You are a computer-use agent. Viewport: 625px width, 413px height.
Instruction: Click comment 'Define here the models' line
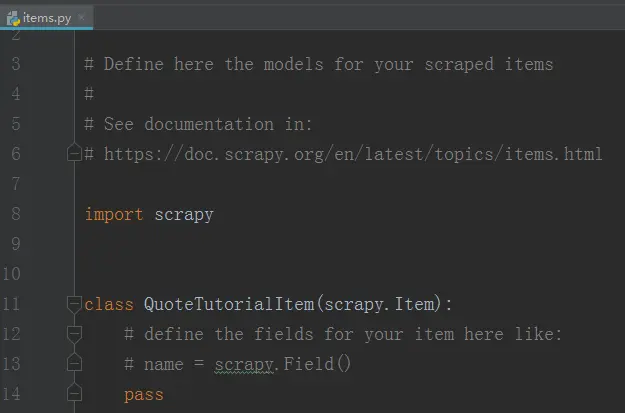tap(318, 64)
